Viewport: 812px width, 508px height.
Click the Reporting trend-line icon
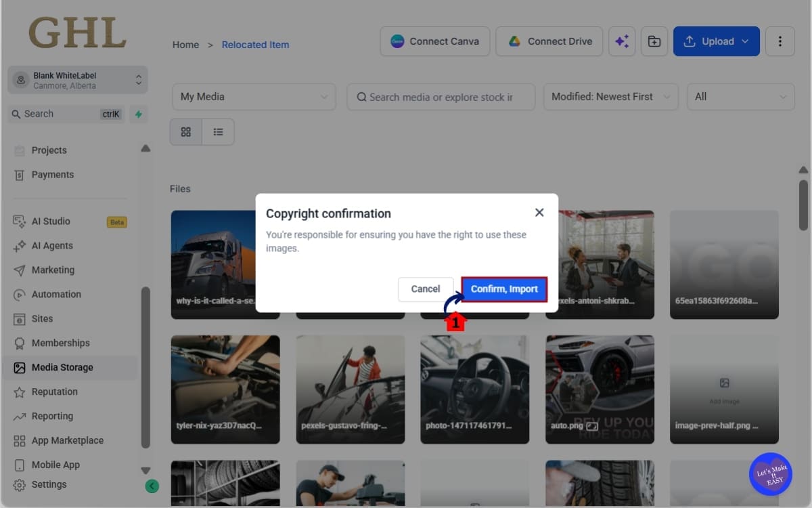[x=19, y=417]
